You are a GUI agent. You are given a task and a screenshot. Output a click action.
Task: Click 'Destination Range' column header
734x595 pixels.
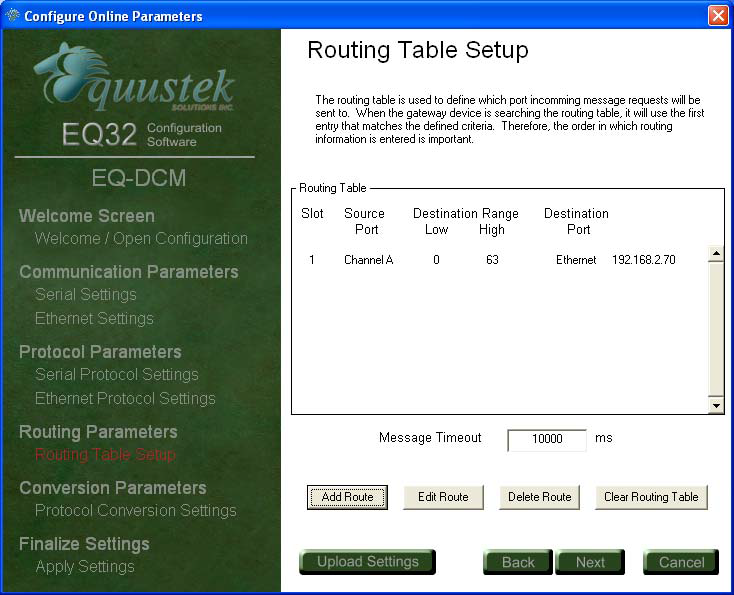tap(466, 213)
